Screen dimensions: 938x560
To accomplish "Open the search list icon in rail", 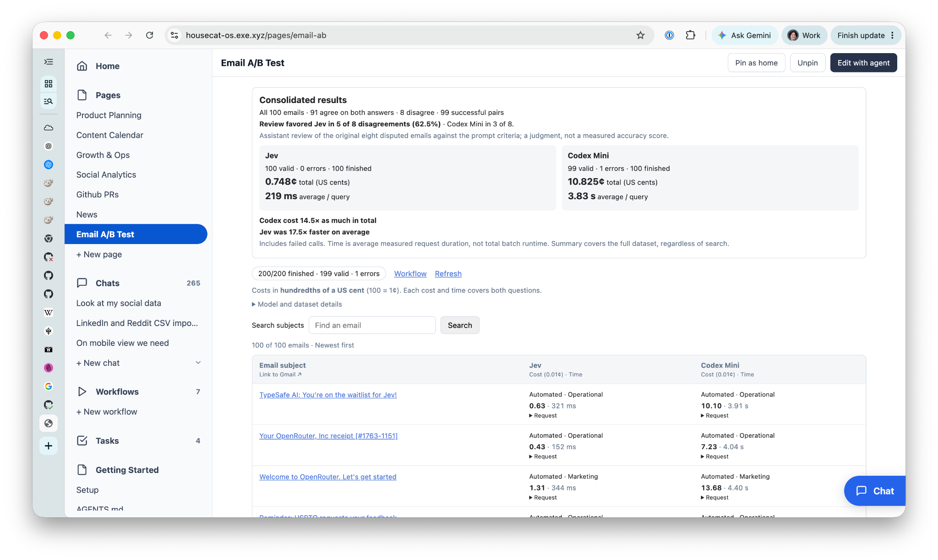I will (x=49, y=101).
